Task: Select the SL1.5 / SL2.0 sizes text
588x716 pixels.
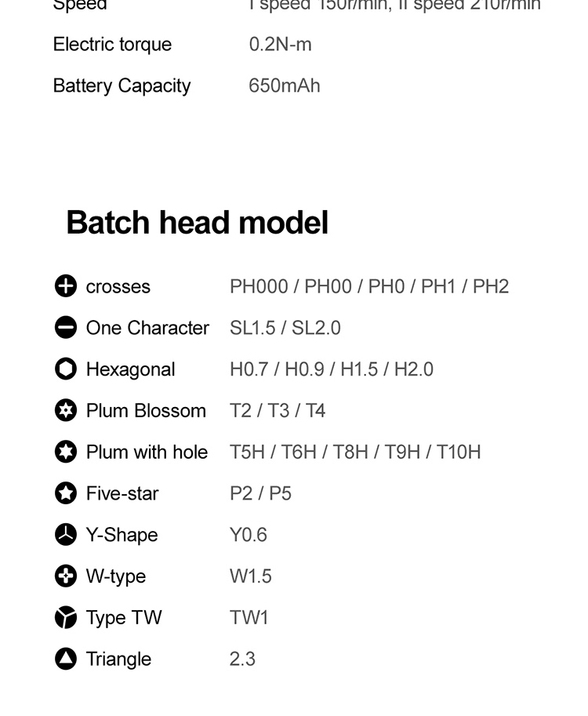Action: [285, 328]
